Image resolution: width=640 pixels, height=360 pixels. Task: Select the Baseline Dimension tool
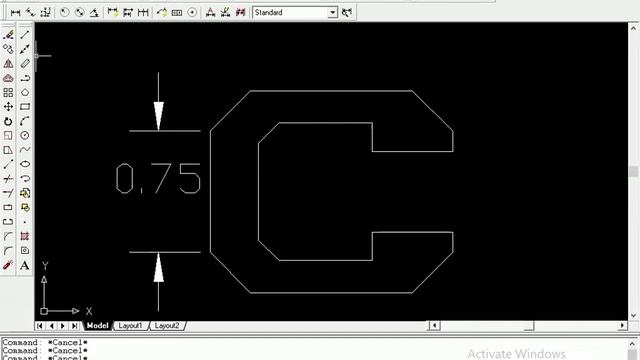point(128,13)
